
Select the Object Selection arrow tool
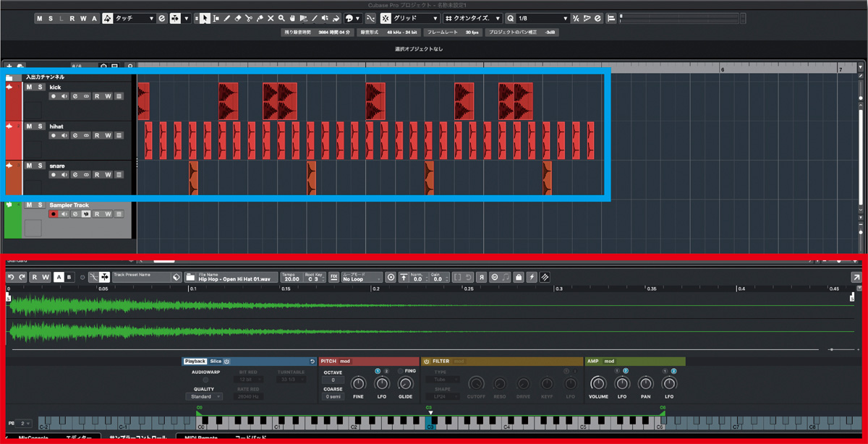(205, 18)
